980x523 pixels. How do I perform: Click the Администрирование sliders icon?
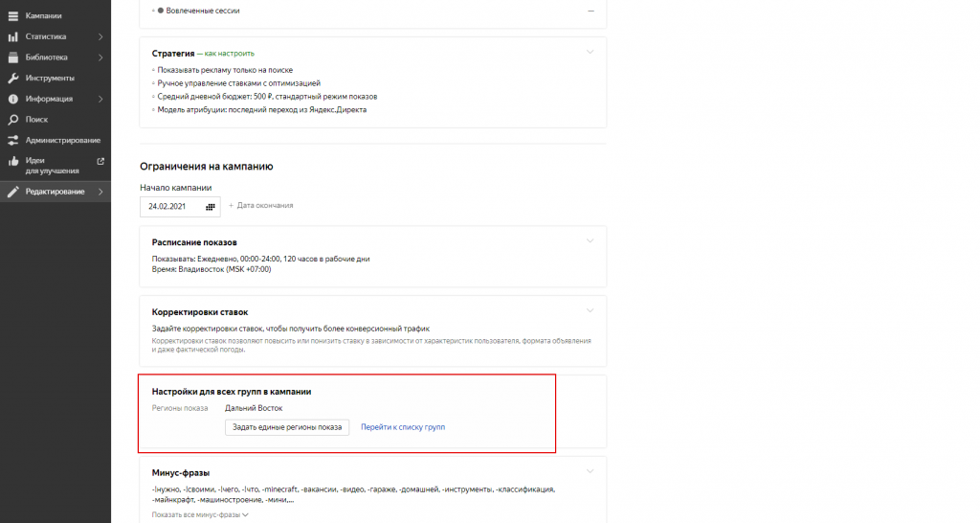13,141
